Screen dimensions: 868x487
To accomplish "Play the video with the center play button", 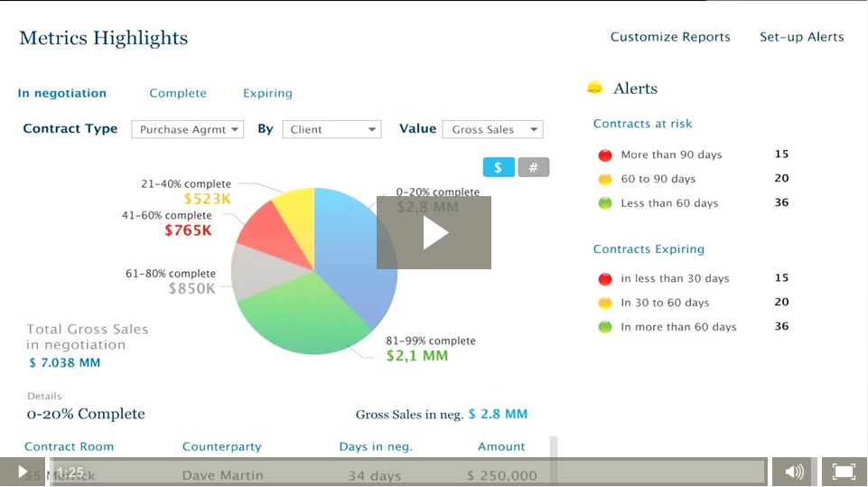I will [434, 233].
